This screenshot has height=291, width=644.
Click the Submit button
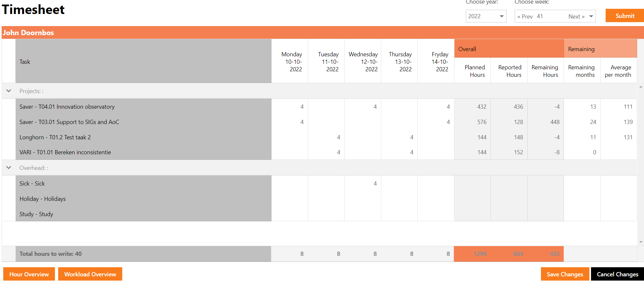coord(625,16)
